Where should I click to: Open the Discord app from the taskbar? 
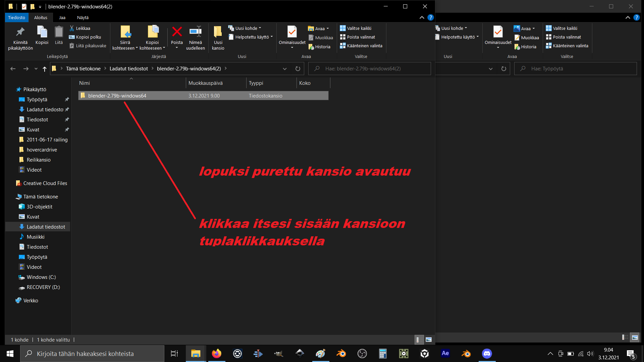487,354
